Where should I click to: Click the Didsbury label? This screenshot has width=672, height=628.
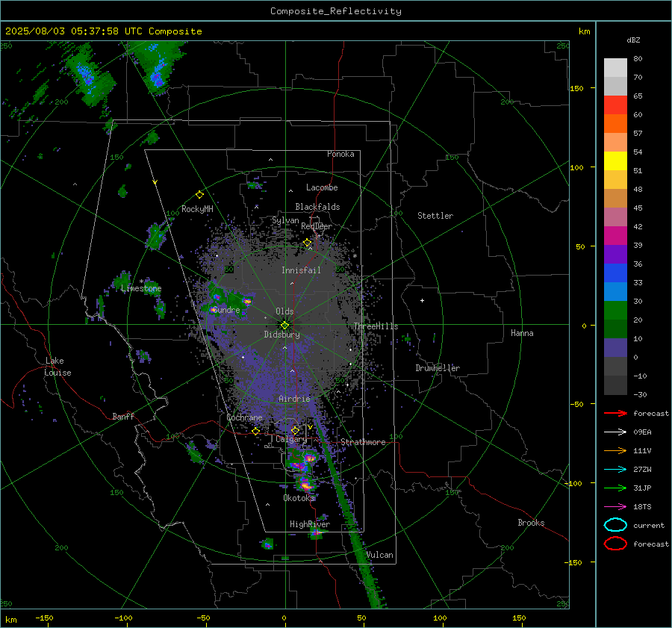(281, 335)
